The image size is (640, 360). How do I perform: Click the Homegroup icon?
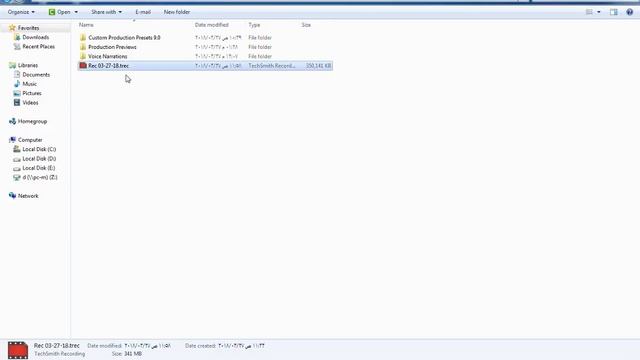(13, 122)
